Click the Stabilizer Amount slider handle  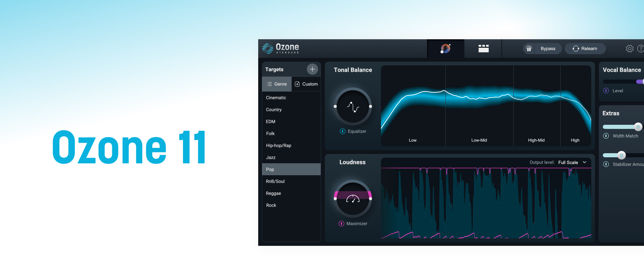coord(622,155)
